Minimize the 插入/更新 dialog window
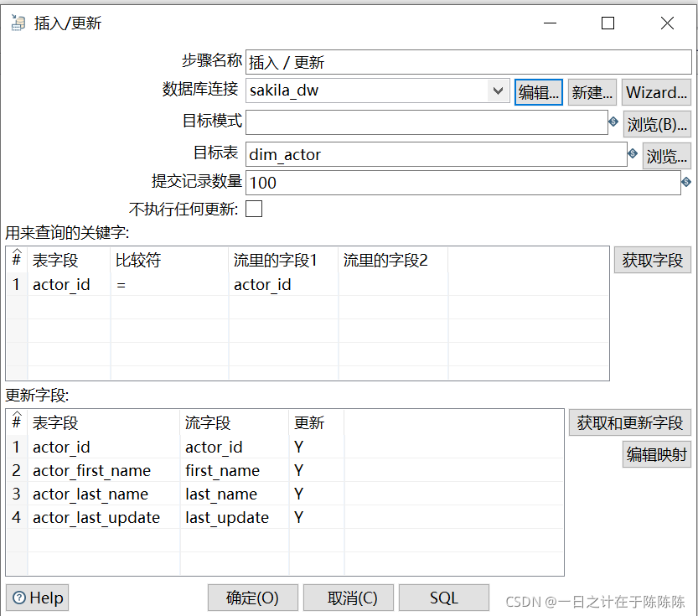 [551, 23]
